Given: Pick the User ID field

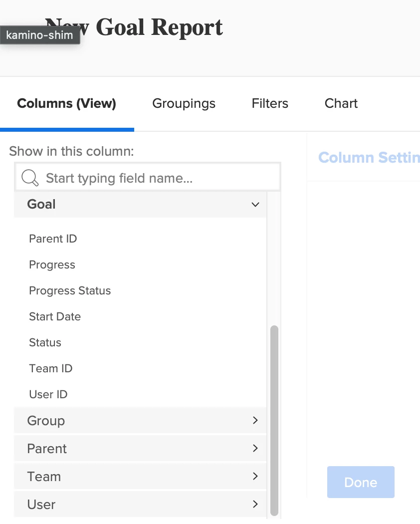Looking at the screenshot, I should click(48, 395).
